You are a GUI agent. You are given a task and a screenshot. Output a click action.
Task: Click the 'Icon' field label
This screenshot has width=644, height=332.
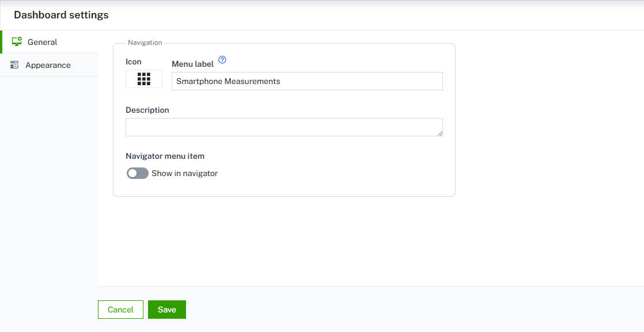tap(133, 62)
